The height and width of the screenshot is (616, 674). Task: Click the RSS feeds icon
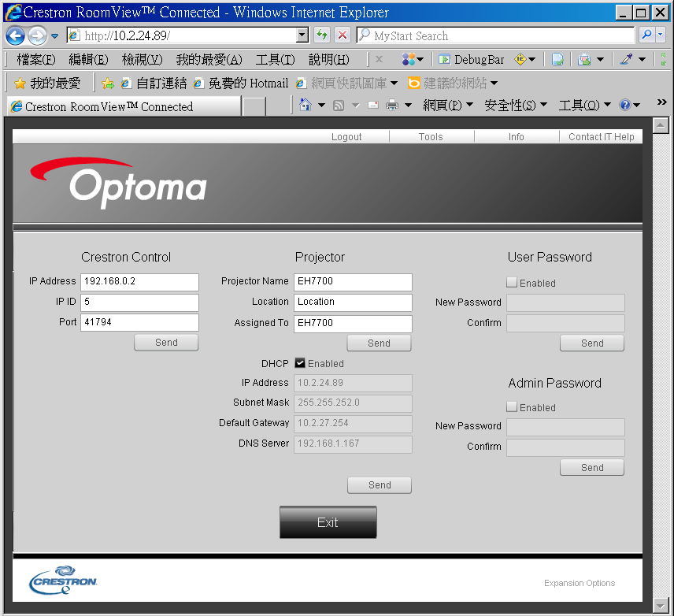click(339, 105)
